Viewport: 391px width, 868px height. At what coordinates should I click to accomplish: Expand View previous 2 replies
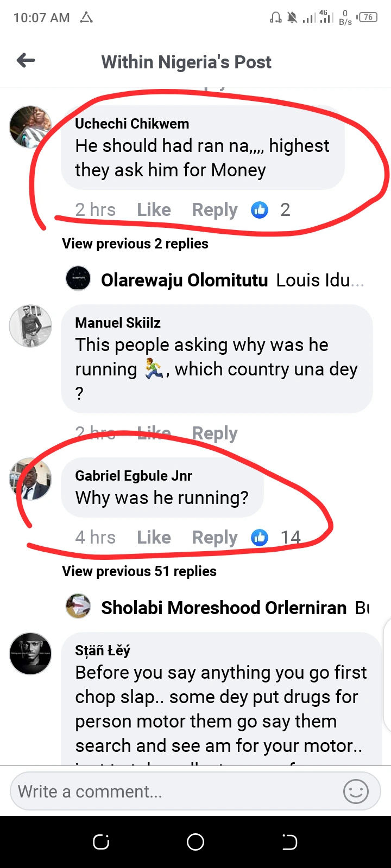135,244
